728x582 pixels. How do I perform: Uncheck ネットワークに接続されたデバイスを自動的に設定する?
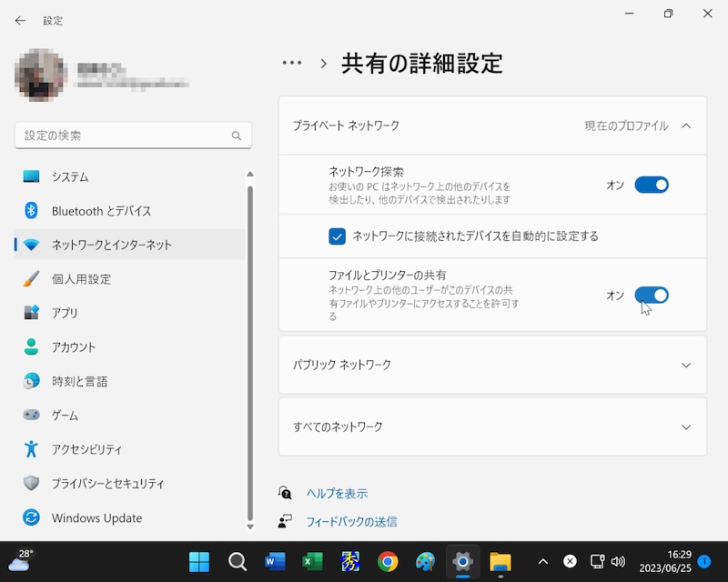(338, 236)
